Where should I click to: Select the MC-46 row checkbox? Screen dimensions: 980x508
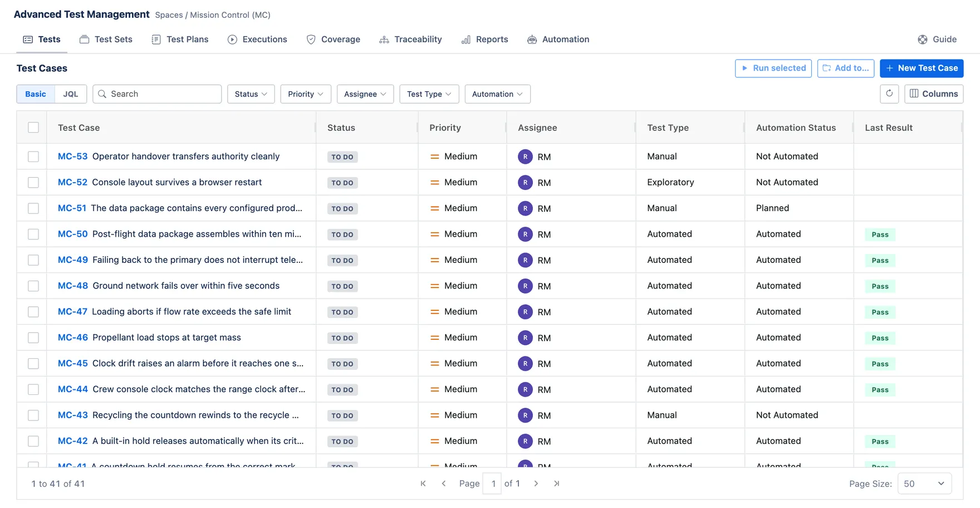pyautogui.click(x=33, y=338)
